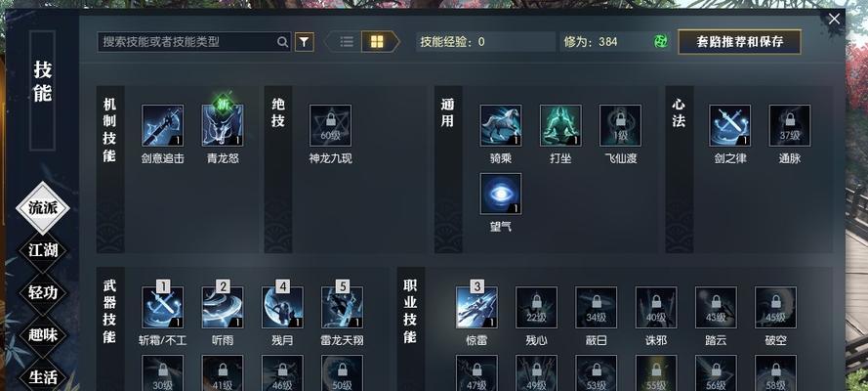Select the 打坐 meditation skill icon
The image size is (868, 391).
(x=560, y=126)
